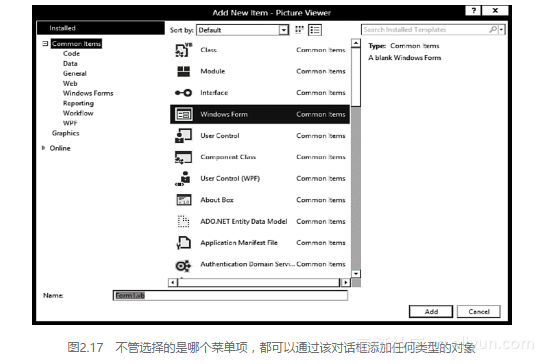This screenshot has width=545, height=364.
Task: Select the User Control (WPF) icon
Action: coord(183,179)
